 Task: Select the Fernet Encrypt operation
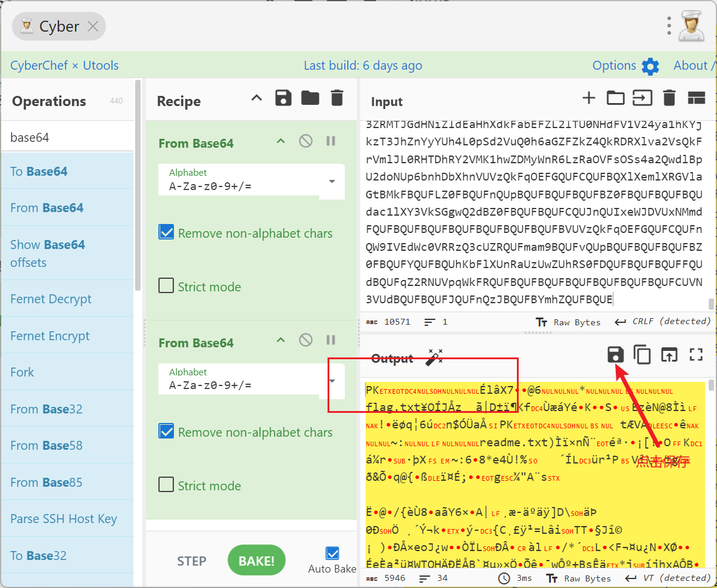coord(68,336)
